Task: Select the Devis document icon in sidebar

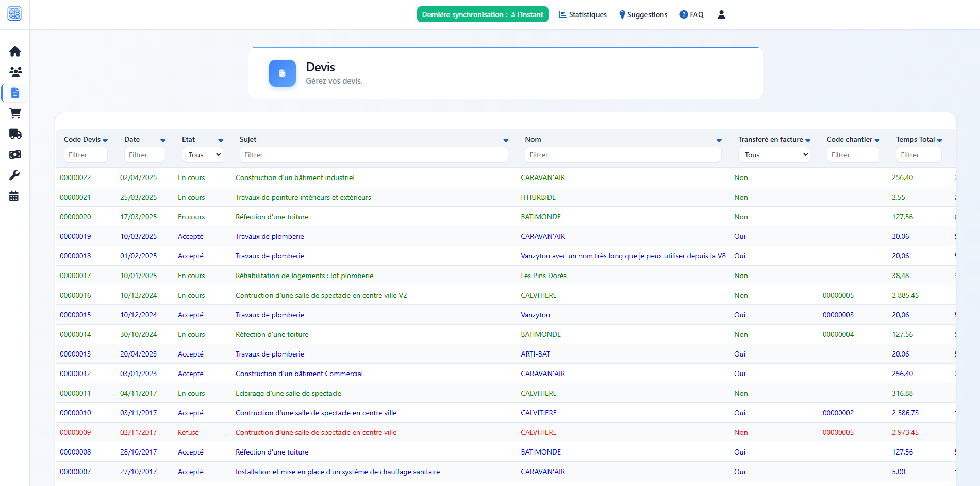Action: pyautogui.click(x=15, y=93)
